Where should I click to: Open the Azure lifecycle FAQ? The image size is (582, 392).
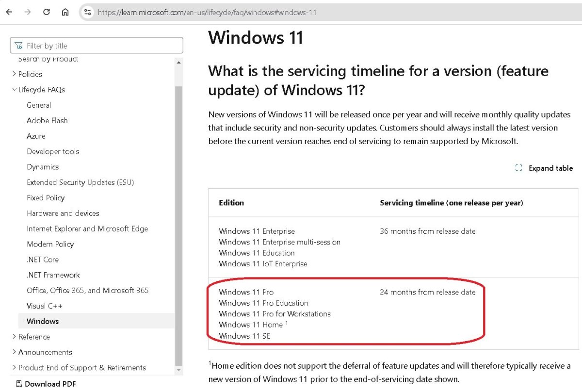click(x=36, y=136)
